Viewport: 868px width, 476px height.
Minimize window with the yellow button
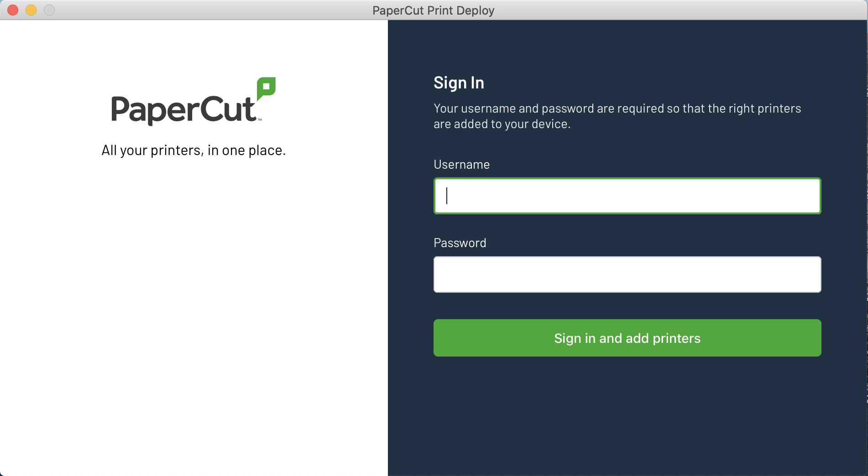[x=31, y=10]
